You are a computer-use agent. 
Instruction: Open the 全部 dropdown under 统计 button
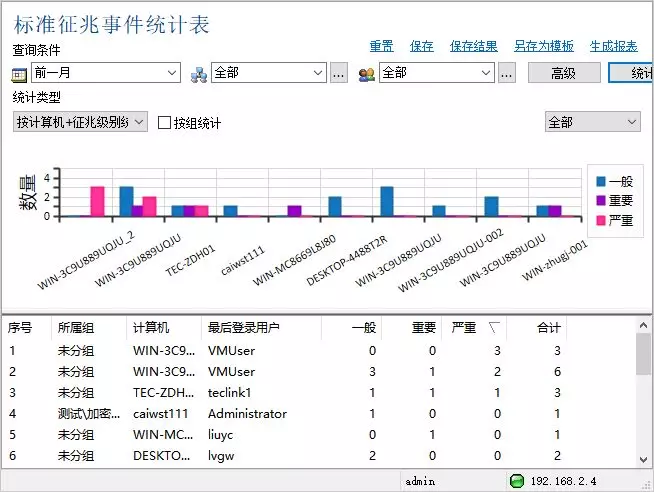click(593, 122)
